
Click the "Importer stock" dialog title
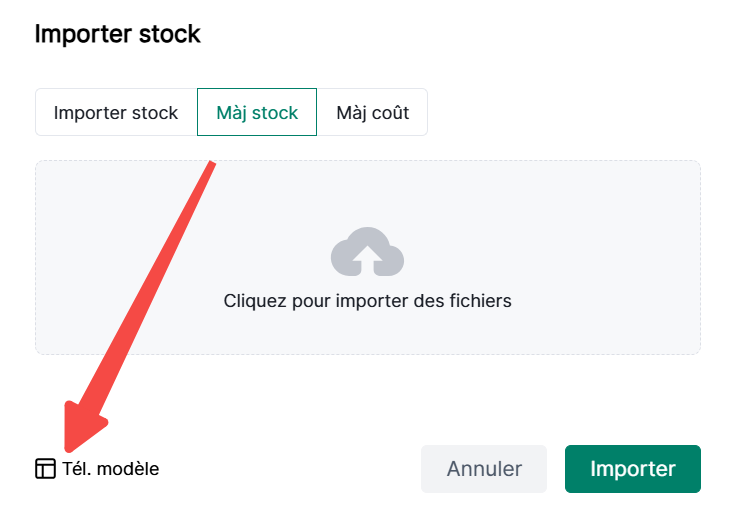118,34
